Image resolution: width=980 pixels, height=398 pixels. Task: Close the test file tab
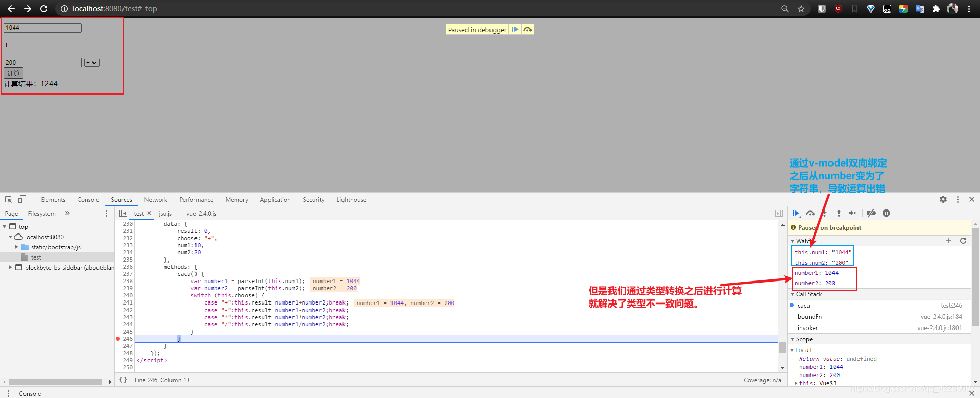(149, 213)
